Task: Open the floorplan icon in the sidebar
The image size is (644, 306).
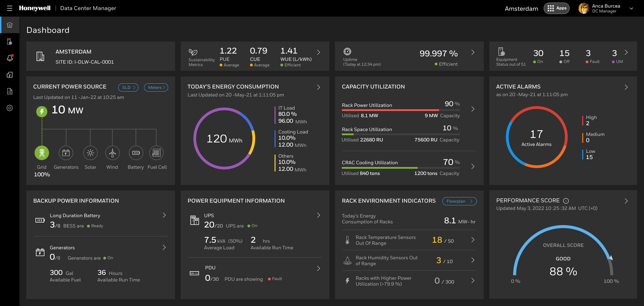Action: (x=9, y=75)
